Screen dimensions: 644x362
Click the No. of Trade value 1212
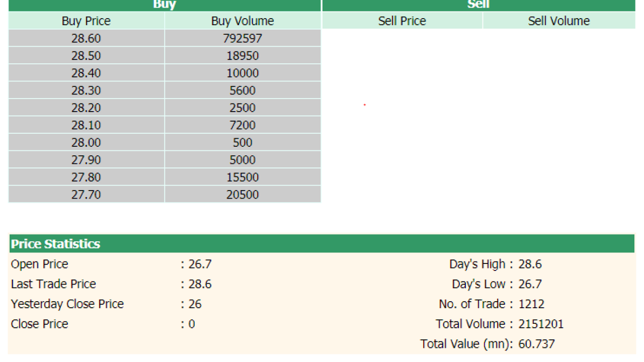pos(531,304)
